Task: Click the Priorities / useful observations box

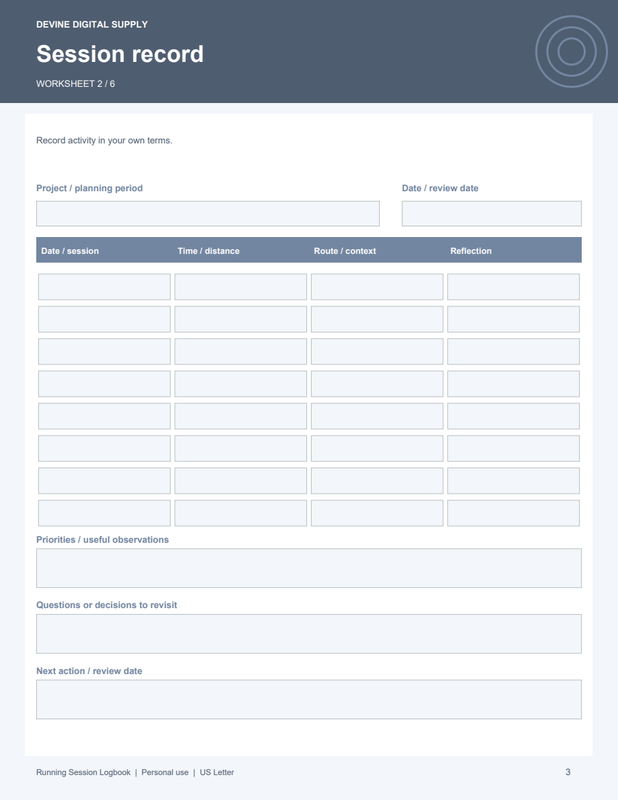Action: click(309, 568)
